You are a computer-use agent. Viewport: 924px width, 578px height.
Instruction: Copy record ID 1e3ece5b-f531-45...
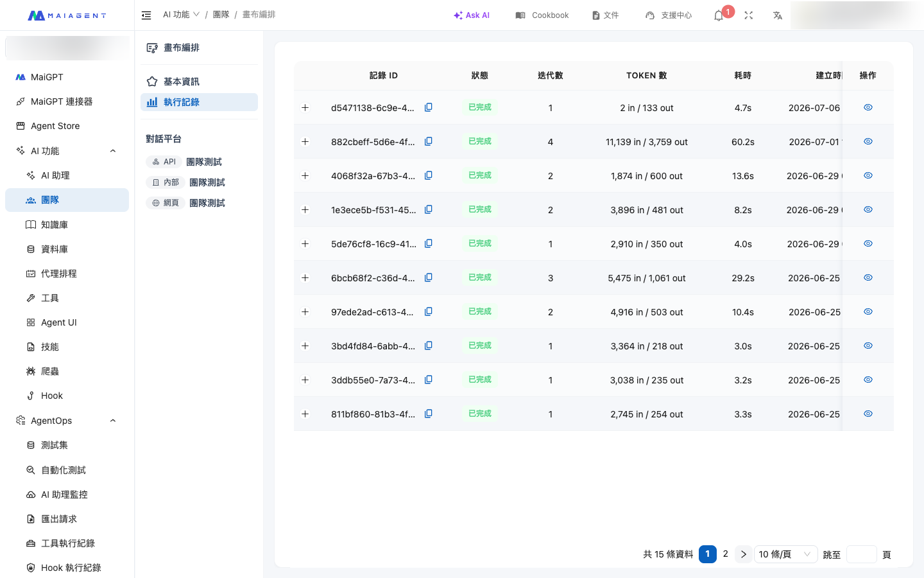pyautogui.click(x=429, y=209)
